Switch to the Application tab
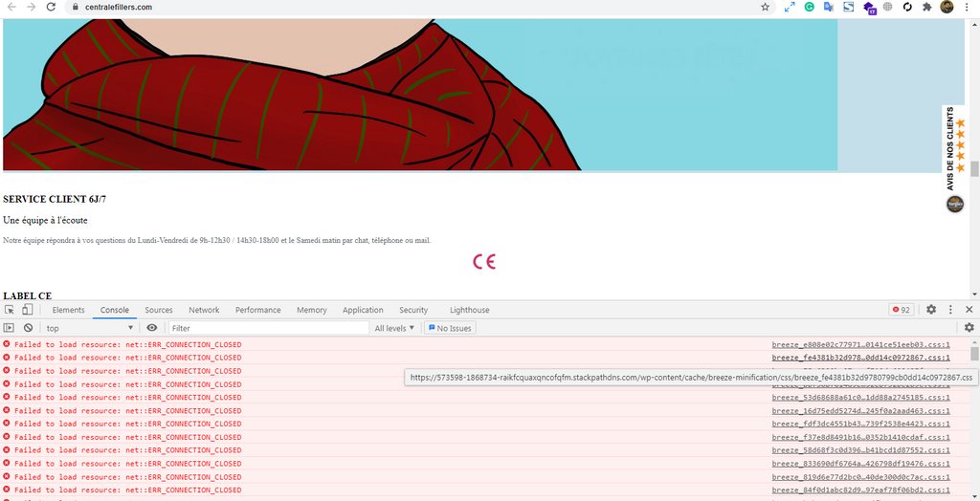The width and height of the screenshot is (980, 501). coord(363,310)
